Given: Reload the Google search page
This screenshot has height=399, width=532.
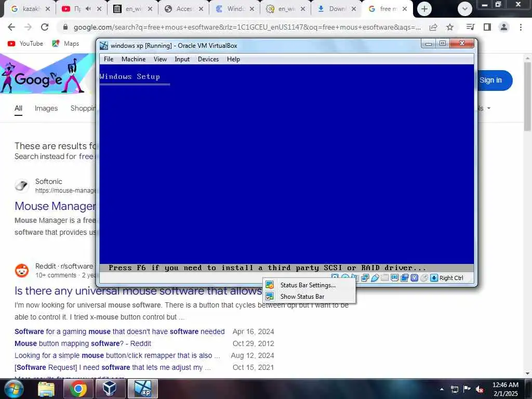Looking at the screenshot, I should 45,27.
